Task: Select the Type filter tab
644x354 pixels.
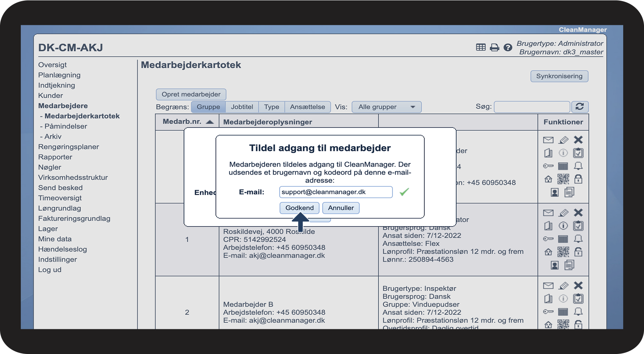Action: tap(272, 107)
